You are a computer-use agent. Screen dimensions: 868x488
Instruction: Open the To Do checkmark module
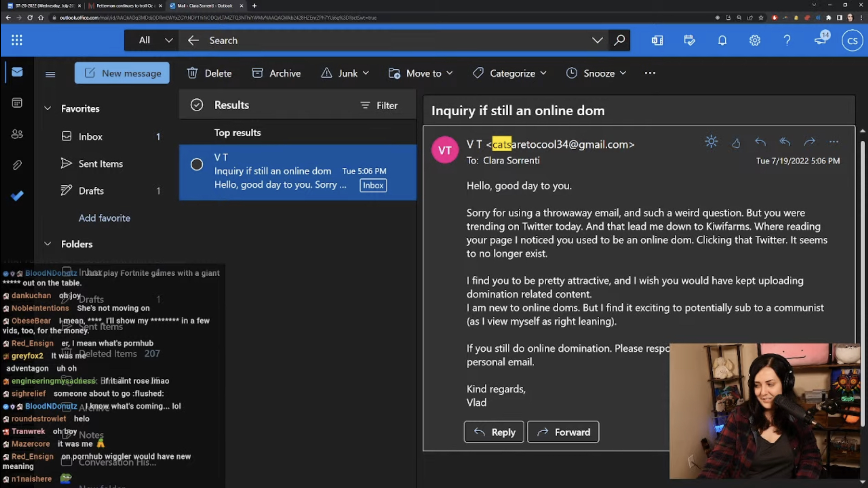(17, 196)
